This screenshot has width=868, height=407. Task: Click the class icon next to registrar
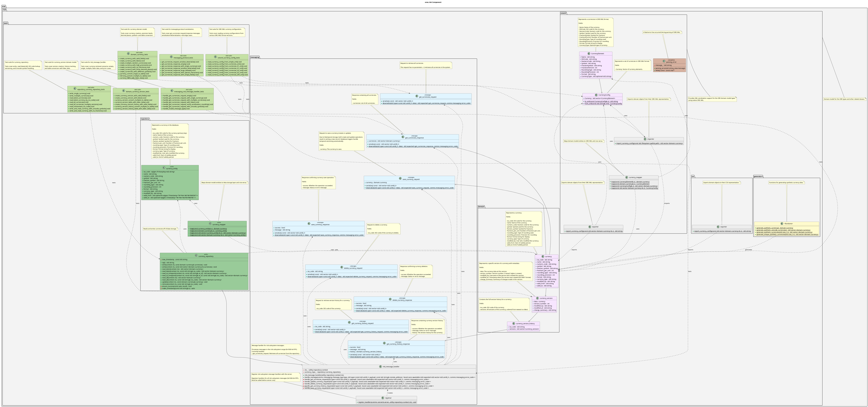(383, 398)
